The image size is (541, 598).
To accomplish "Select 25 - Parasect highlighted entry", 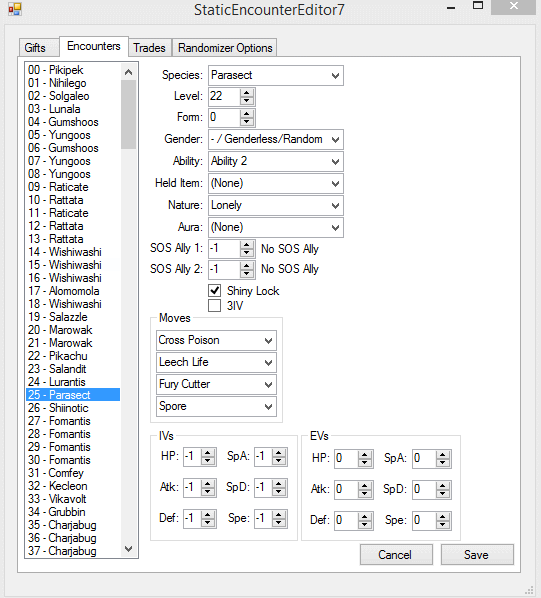I will click(x=73, y=395).
